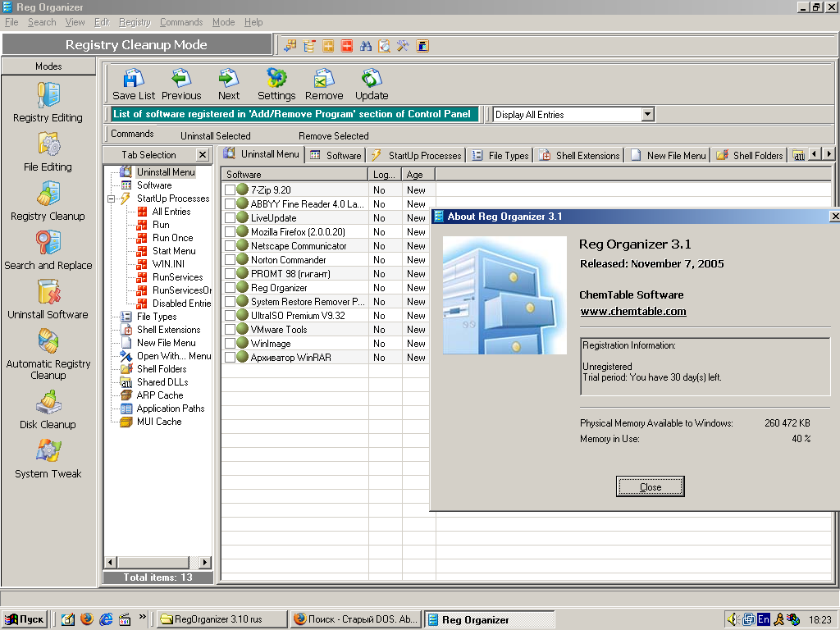
Task: Tick the Mozilla Firefox entry checkbox
Action: 231,232
